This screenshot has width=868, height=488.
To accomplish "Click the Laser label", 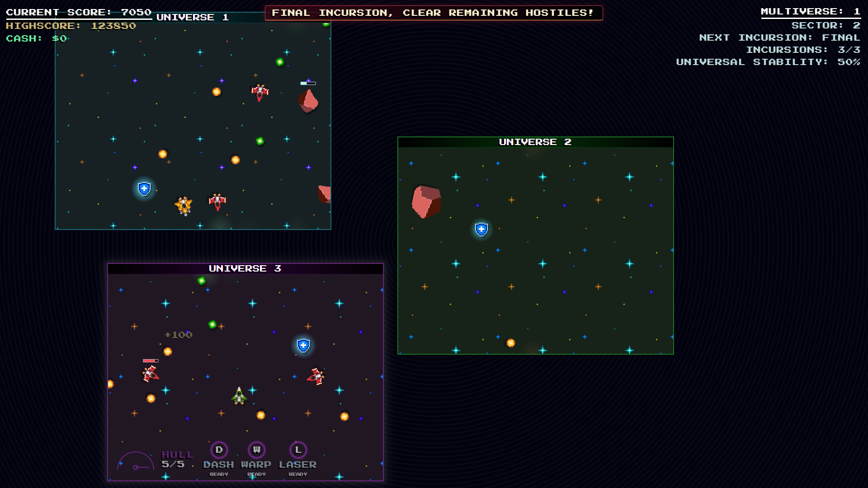I will point(298,465).
